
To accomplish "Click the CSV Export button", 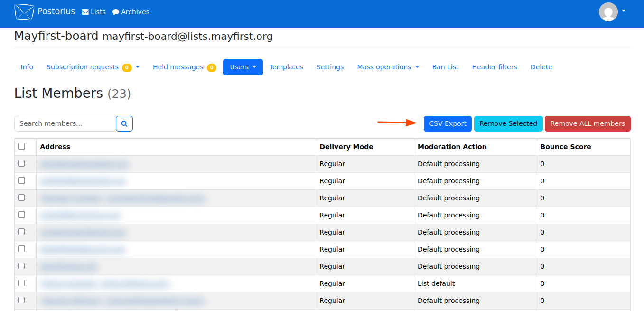I will pos(448,123).
